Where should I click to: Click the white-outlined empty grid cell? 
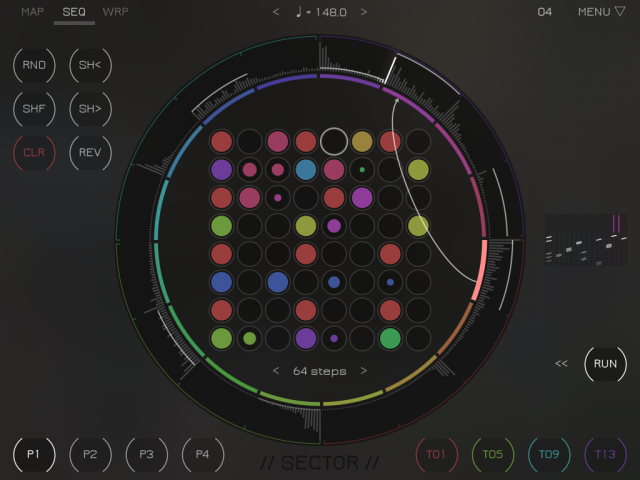pyautogui.click(x=334, y=141)
